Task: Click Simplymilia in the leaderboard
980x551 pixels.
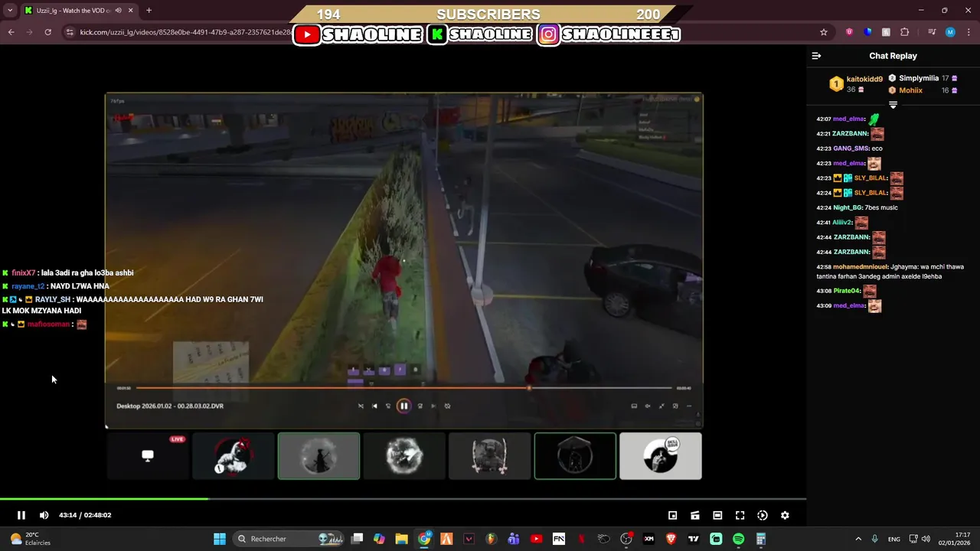Action: [x=919, y=78]
